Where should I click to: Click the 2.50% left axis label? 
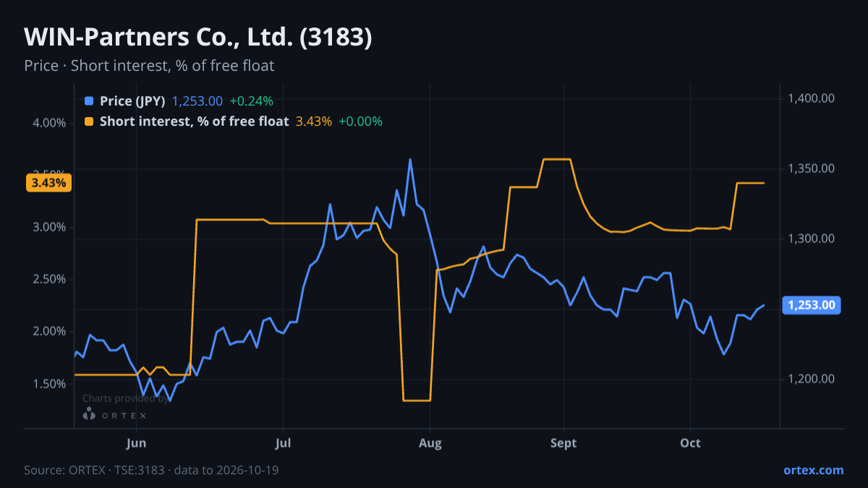(x=49, y=279)
